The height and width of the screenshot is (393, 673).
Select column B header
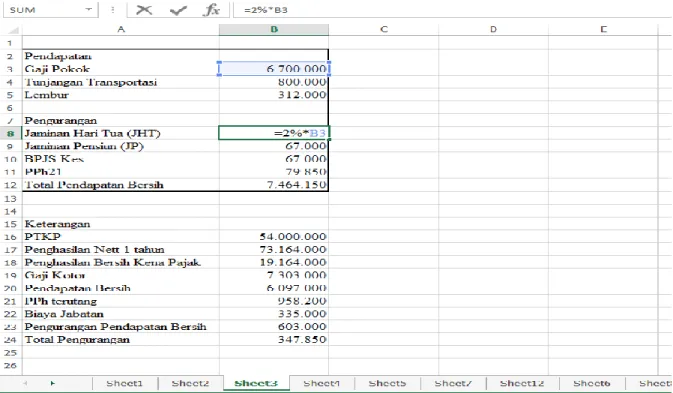coord(274,30)
